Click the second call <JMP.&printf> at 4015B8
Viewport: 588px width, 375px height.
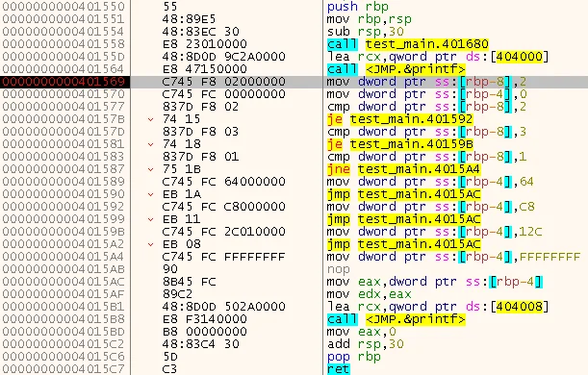[x=396, y=319]
